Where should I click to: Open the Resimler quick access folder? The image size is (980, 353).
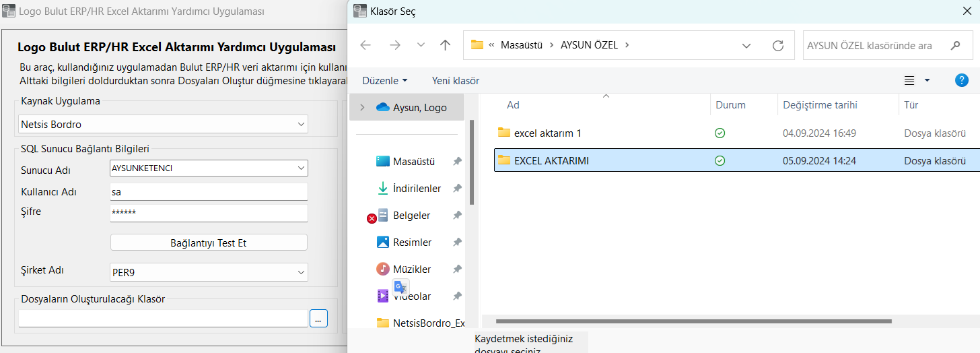pos(412,243)
